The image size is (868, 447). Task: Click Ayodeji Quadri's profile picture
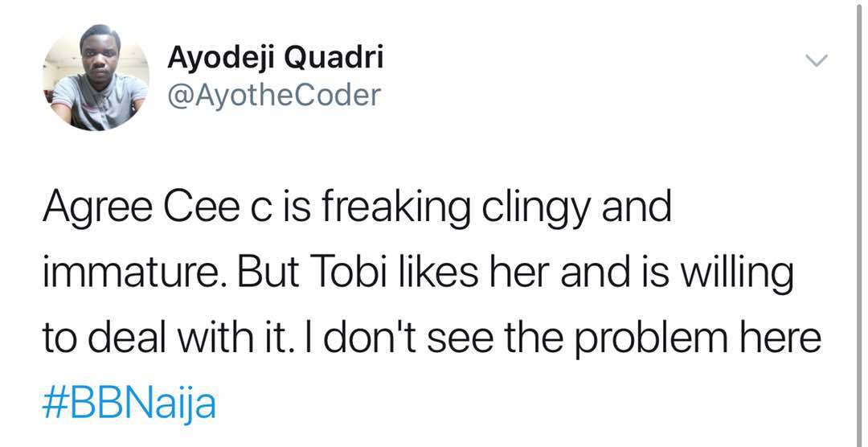click(x=96, y=78)
